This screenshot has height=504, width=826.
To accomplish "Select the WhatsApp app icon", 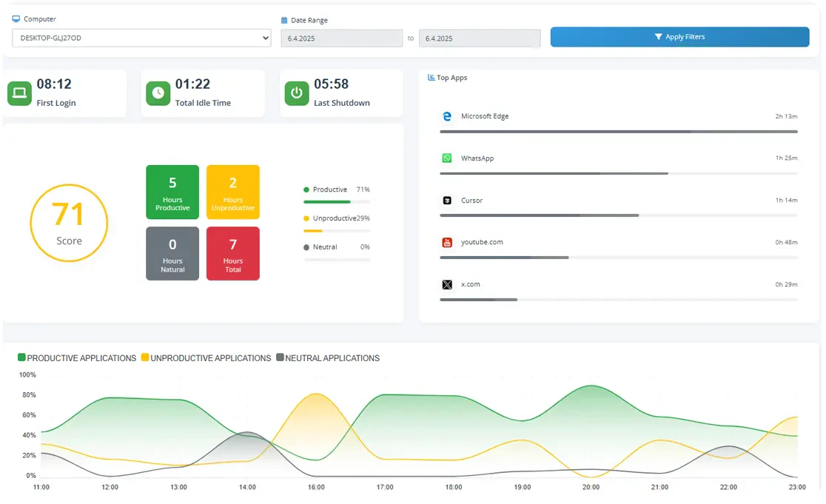I will [446, 158].
